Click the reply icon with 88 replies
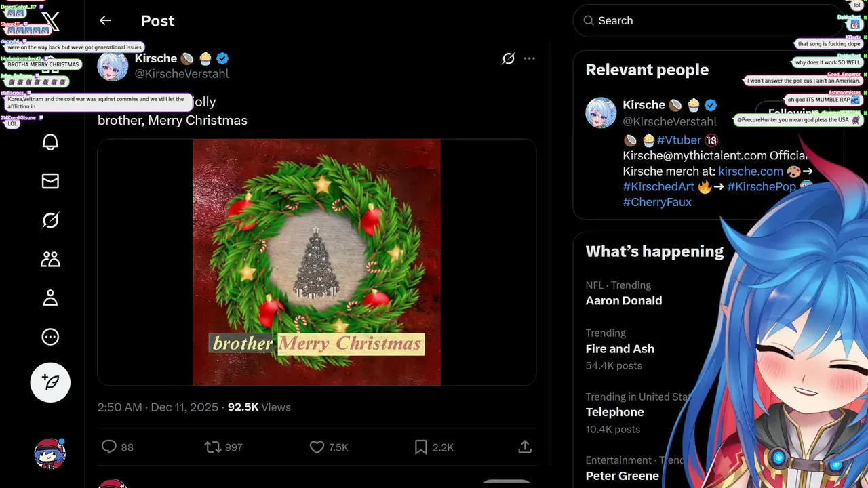Screen dimensions: 868x488 point(109,447)
